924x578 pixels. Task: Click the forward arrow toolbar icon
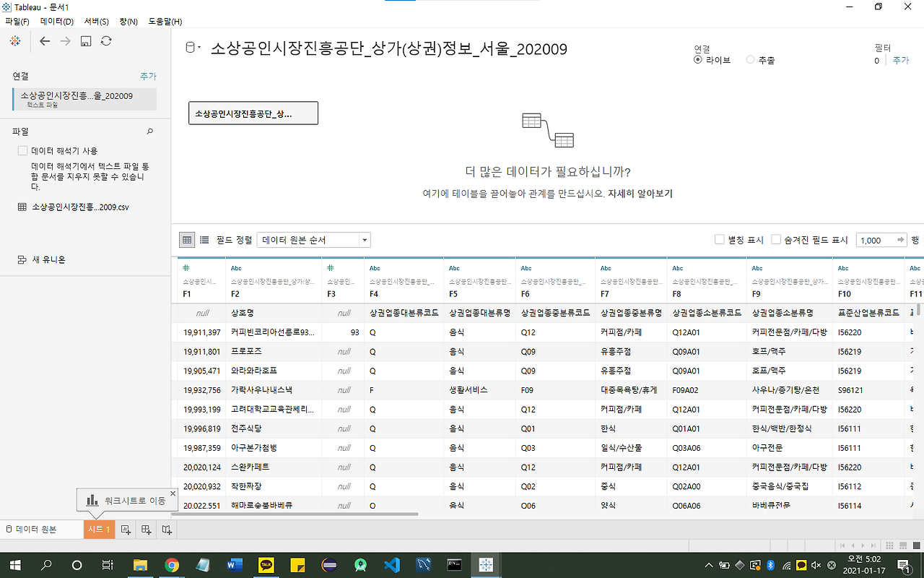pyautogui.click(x=66, y=41)
